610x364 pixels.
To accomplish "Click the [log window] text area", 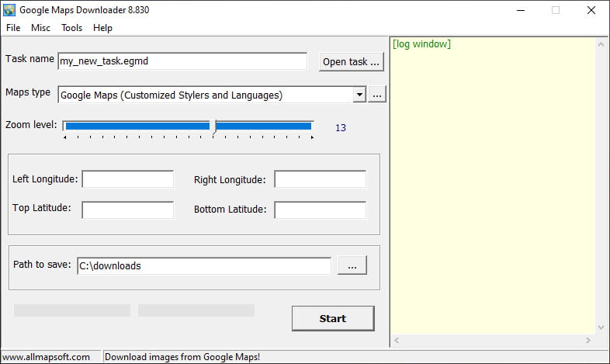I will coord(493,186).
